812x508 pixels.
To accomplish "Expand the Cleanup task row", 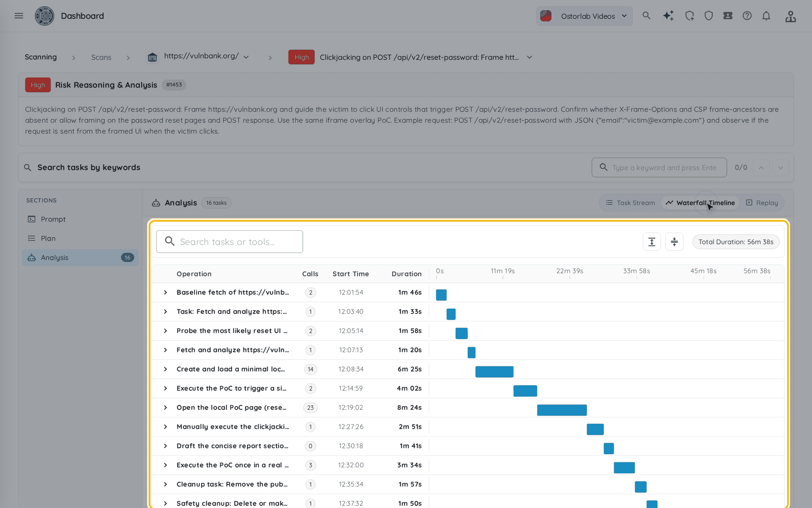I will tap(165, 484).
